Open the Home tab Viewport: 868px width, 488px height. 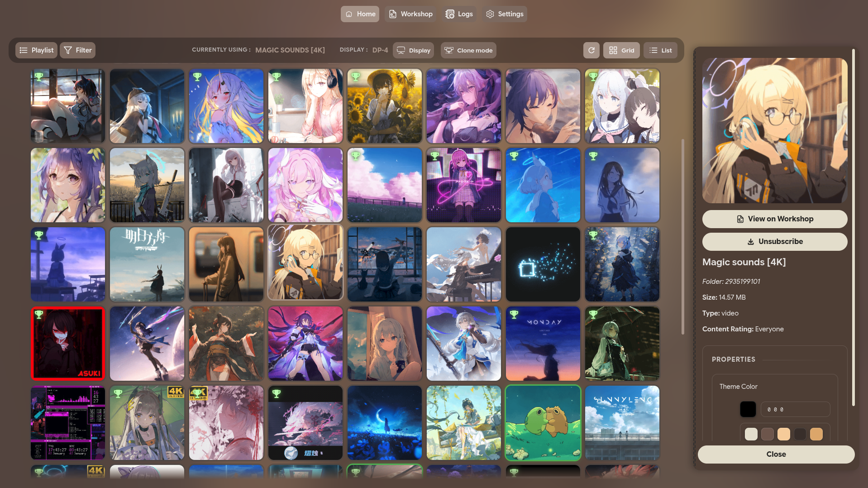point(360,14)
